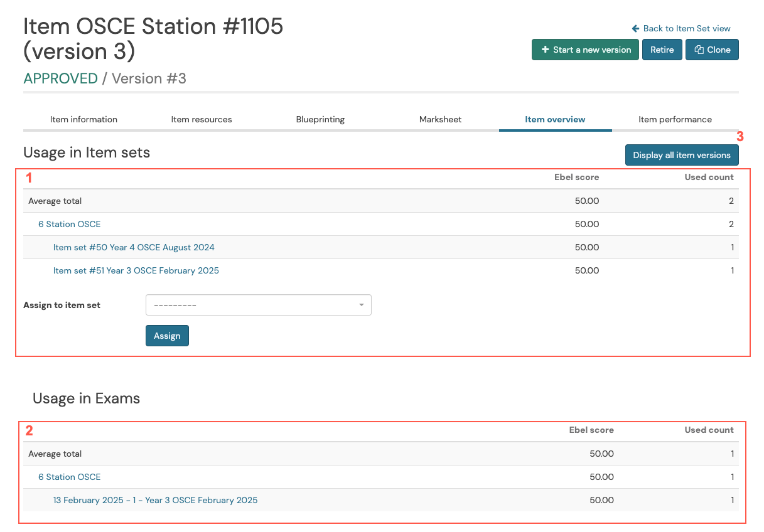The image size is (764, 532).
Task: Open Item set #51 Year 3 OSCE February 2025
Action: [x=136, y=270]
